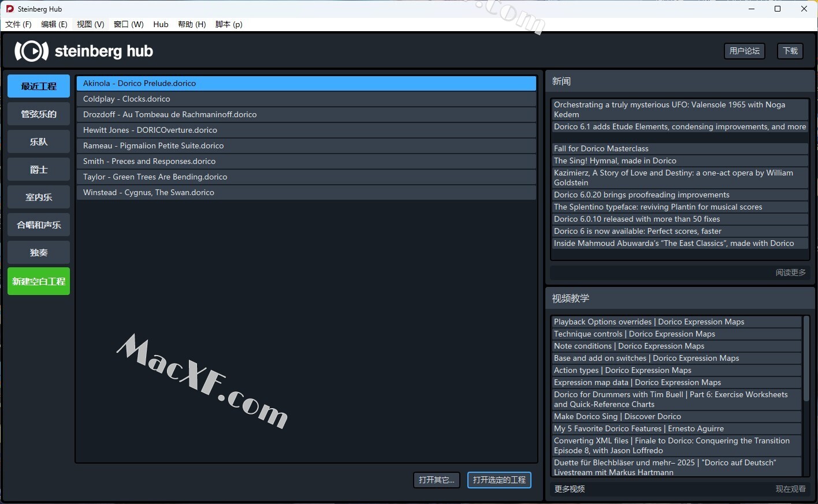The height and width of the screenshot is (504, 818).
Task: Open the 帮助 (H) menu
Action: tap(192, 24)
